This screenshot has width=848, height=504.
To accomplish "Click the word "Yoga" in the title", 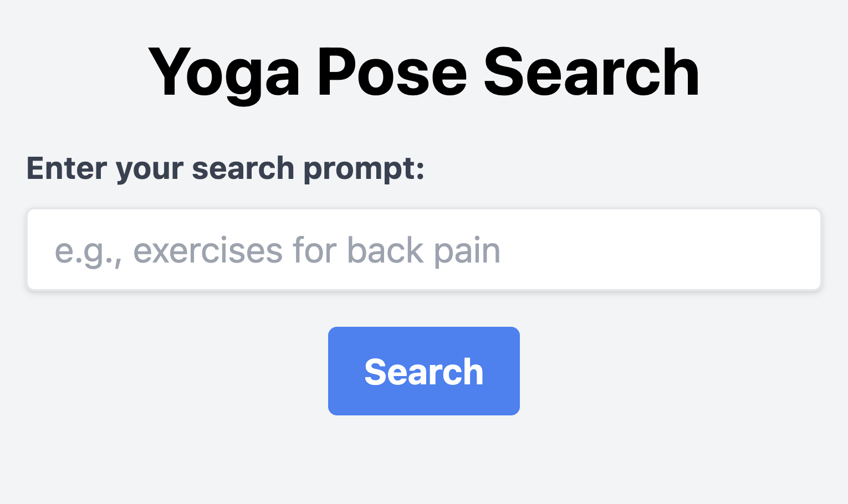I will pyautogui.click(x=224, y=73).
